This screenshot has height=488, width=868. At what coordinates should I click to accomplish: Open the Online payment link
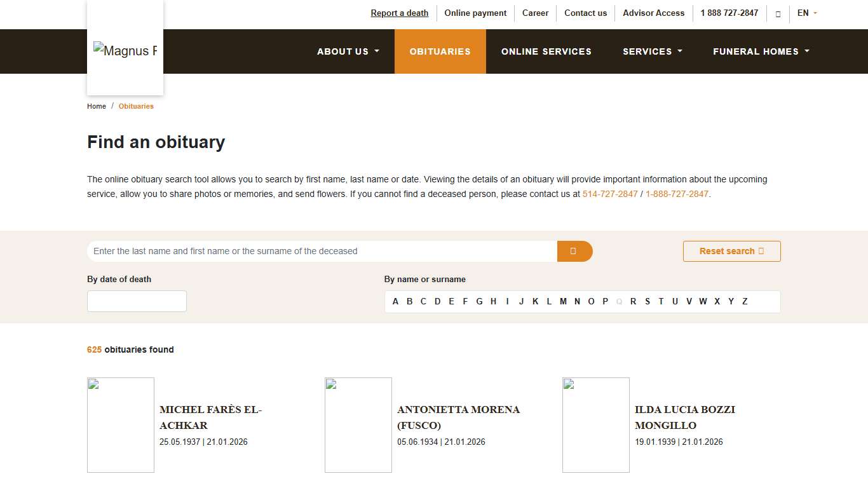pos(475,13)
